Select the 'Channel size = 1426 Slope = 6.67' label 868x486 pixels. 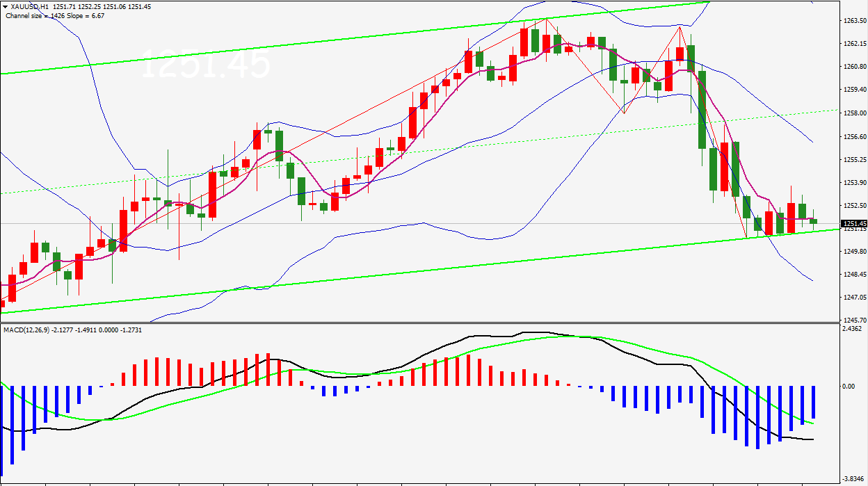pos(54,15)
